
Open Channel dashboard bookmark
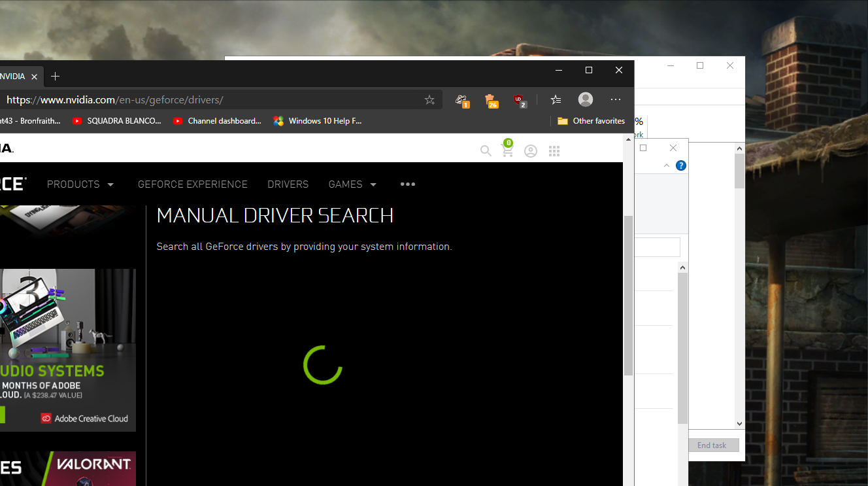point(217,121)
